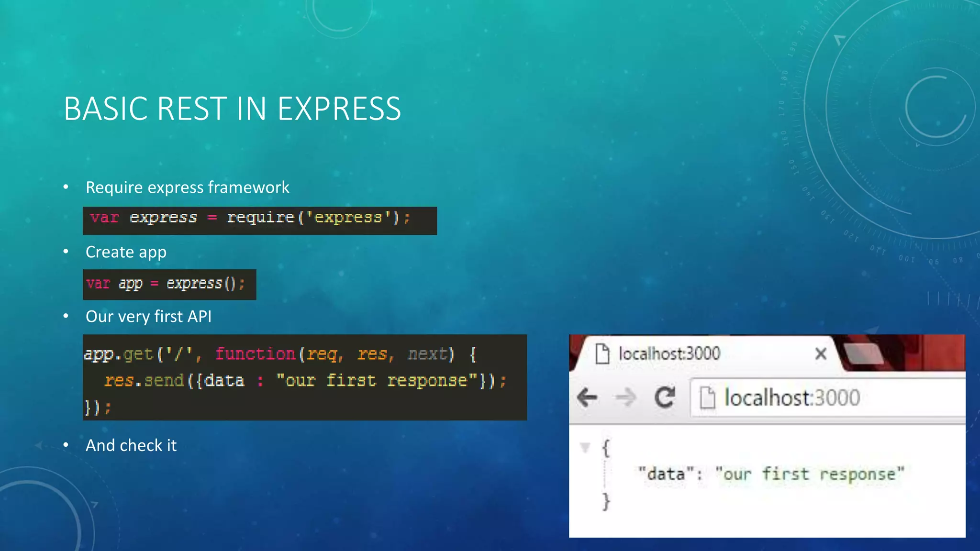Click the page icon on the localhost:3000 tab

tap(602, 354)
